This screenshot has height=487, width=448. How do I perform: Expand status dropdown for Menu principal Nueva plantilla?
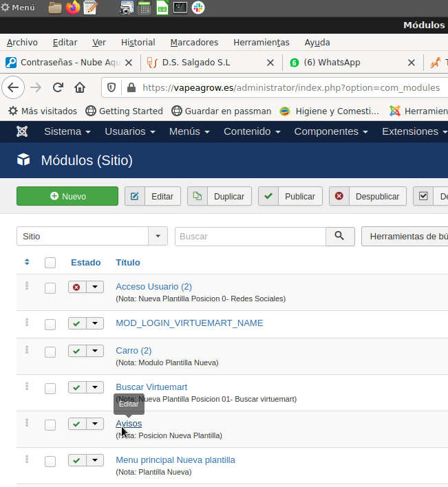(x=95, y=460)
